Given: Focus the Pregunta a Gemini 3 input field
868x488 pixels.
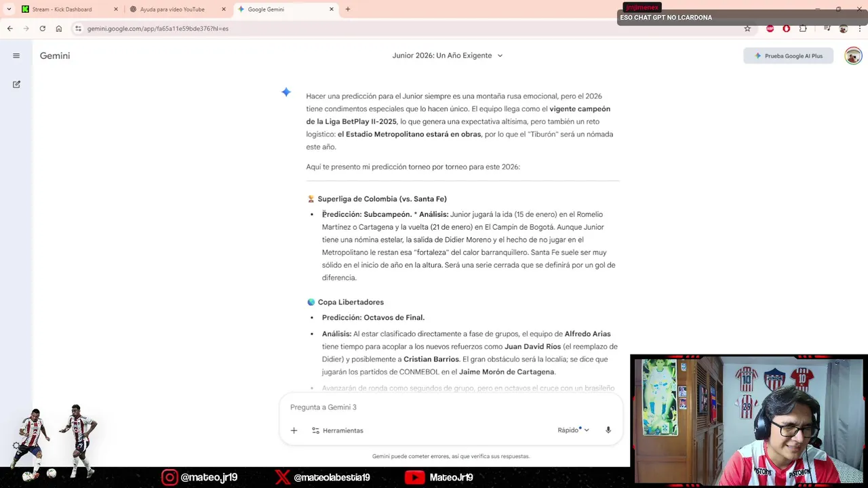Looking at the screenshot, I should (451, 407).
